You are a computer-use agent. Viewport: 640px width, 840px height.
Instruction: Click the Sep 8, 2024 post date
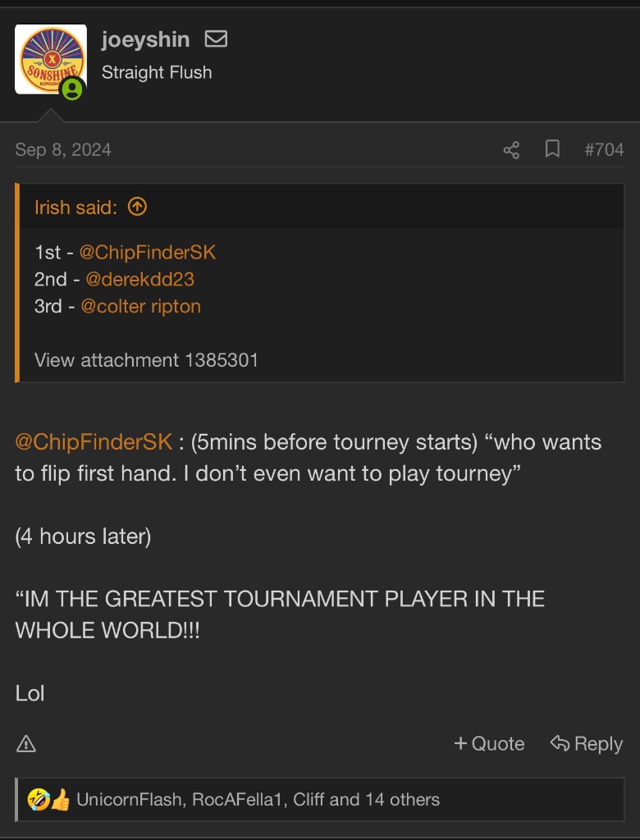63,149
